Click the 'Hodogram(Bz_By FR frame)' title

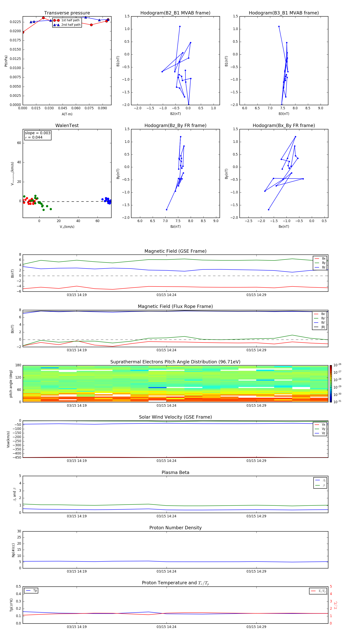click(175, 125)
